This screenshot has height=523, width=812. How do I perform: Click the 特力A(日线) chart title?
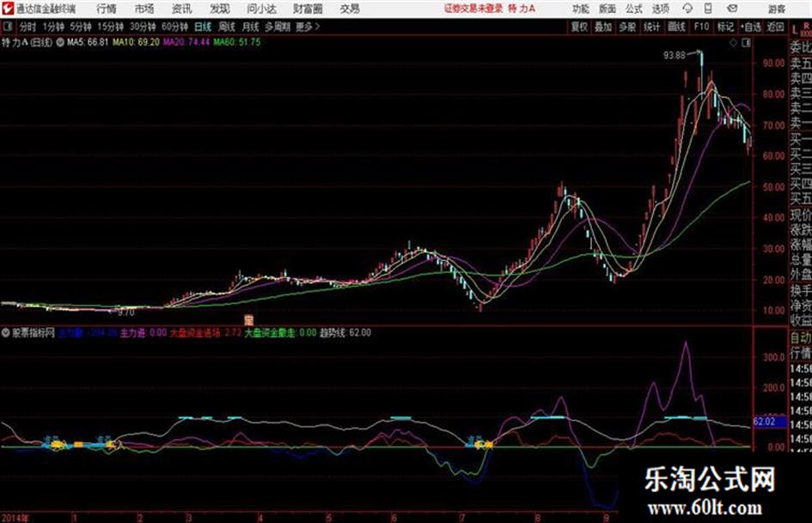[27, 42]
